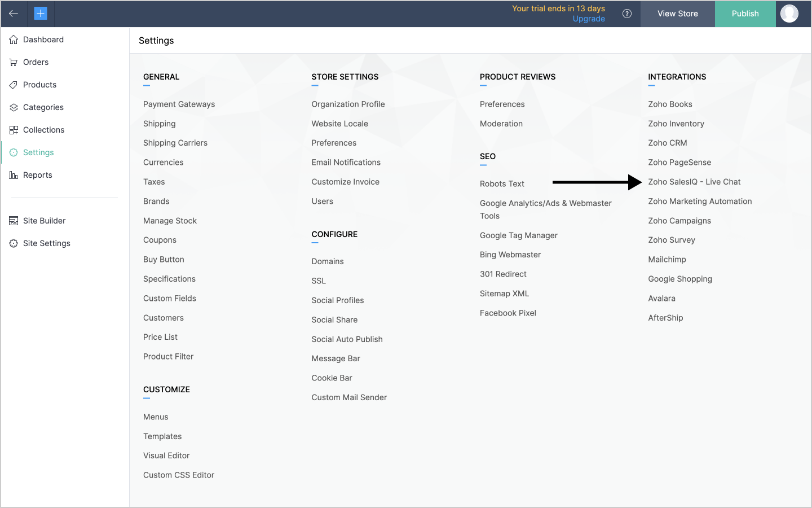Open Customize Invoice
The image size is (812, 508).
click(345, 182)
